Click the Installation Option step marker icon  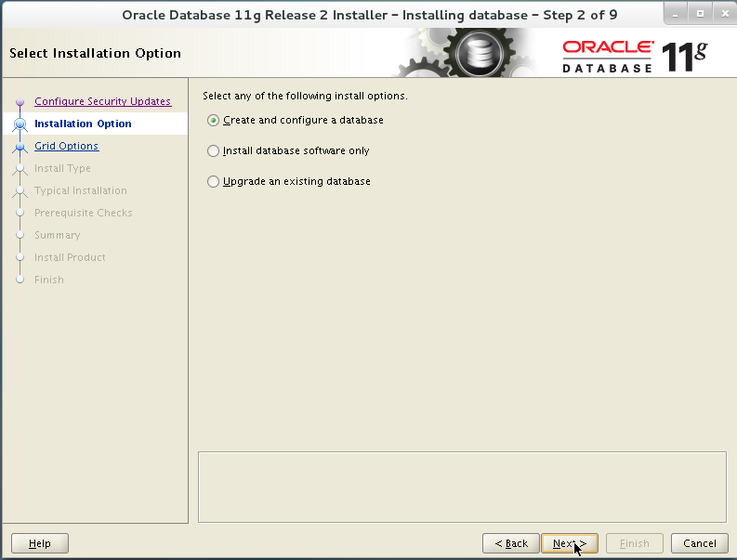coord(20,124)
